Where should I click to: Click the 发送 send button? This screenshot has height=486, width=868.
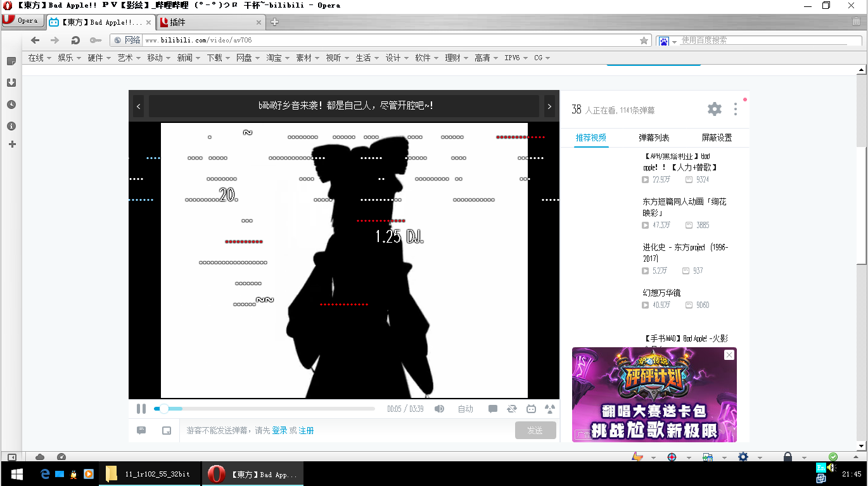pos(535,430)
